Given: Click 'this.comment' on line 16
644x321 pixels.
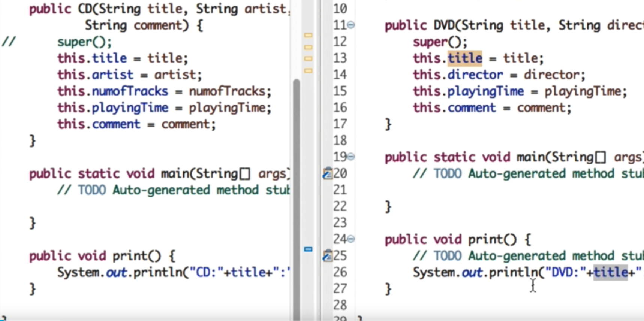Looking at the screenshot, I should 454,108.
